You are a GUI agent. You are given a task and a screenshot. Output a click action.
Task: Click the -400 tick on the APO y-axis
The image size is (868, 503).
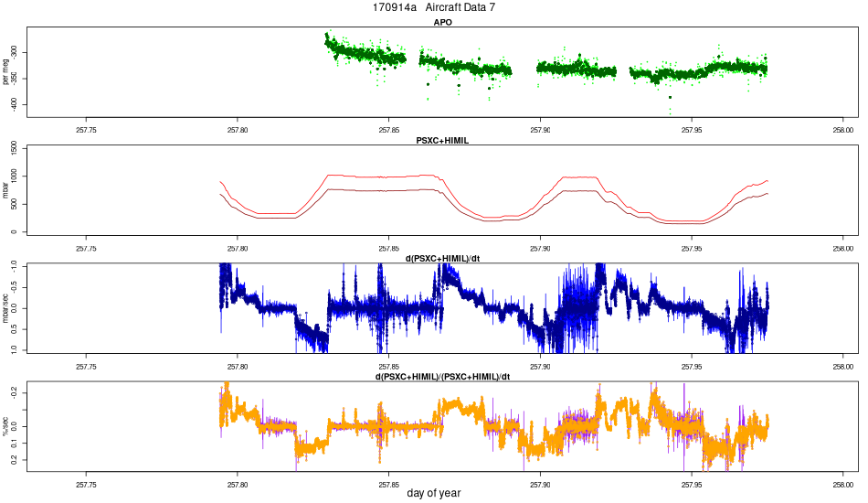15,104
